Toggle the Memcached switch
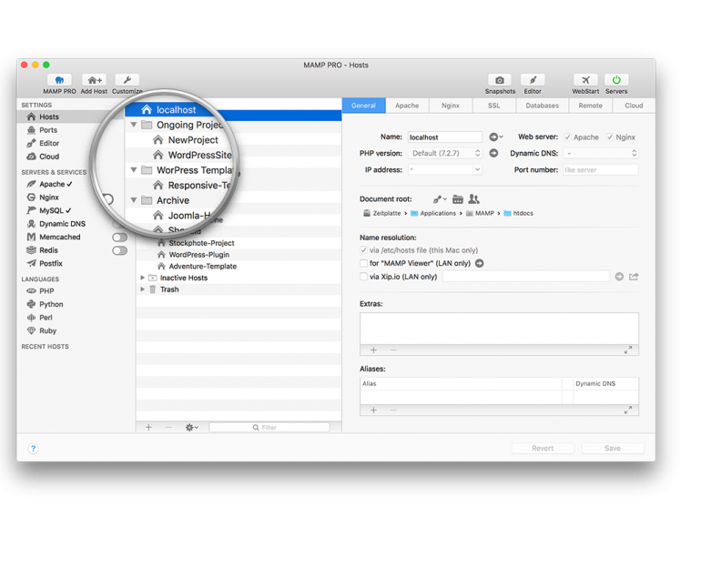The width and height of the screenshot is (701, 588). click(119, 237)
